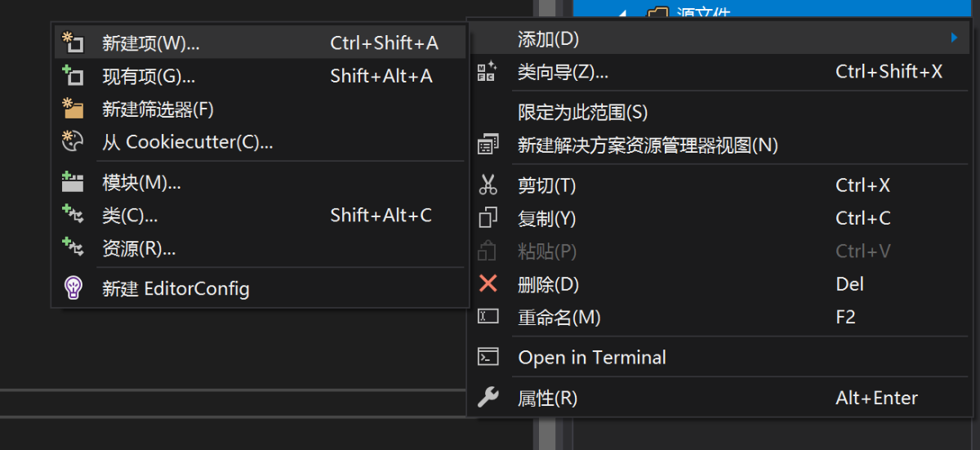The image size is (980, 450).
Task: Click the New Filter (新建筛选器) folder icon
Action: coord(73,109)
